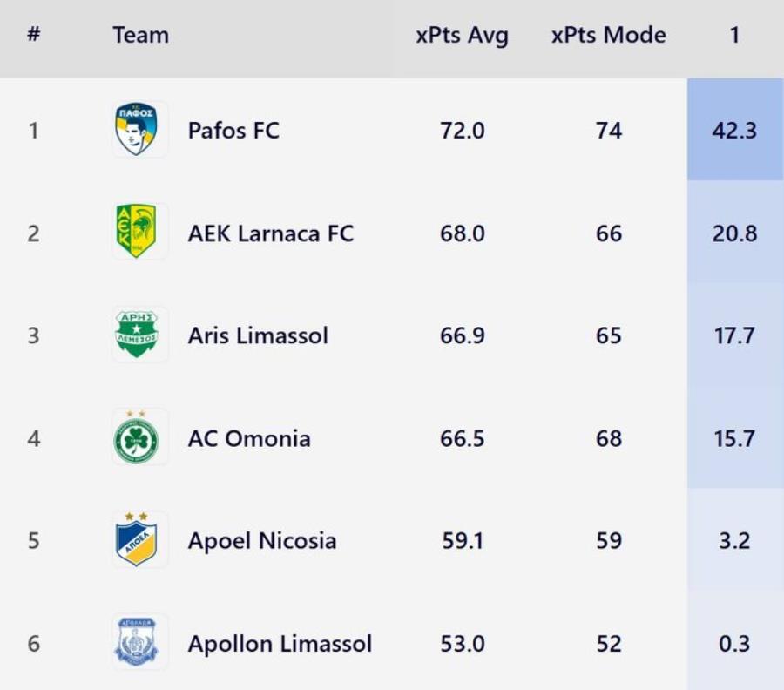Select AEK Larnaca's 20.8 probability cell
This screenshot has width=784, height=690.
[x=734, y=233]
